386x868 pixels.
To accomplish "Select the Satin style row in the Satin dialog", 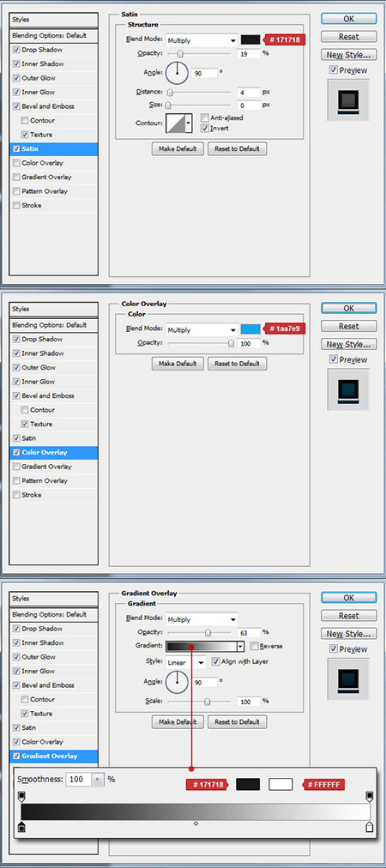I will [54, 149].
